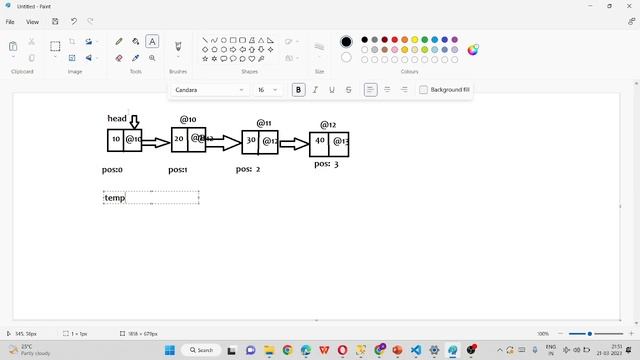The height and width of the screenshot is (360, 640).
Task: Select the Text tool
Action: click(152, 41)
